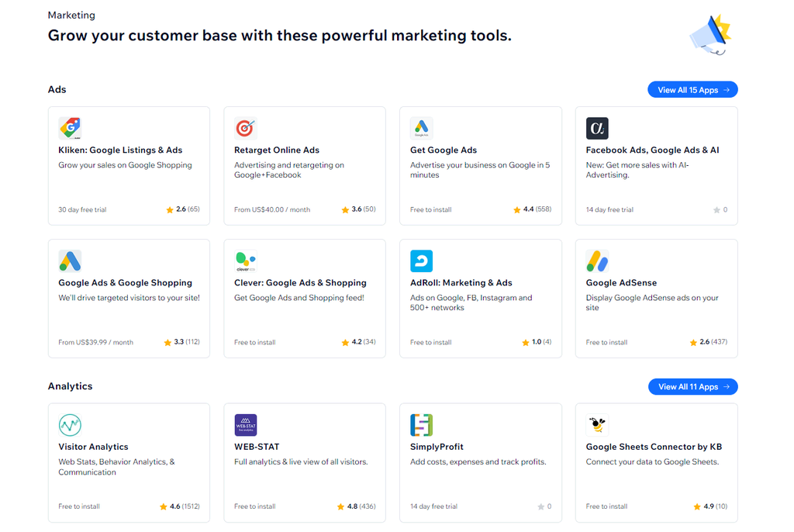Click the Google Sheets Connector by KB title
Viewport: 794px width, 532px height.
[654, 447]
